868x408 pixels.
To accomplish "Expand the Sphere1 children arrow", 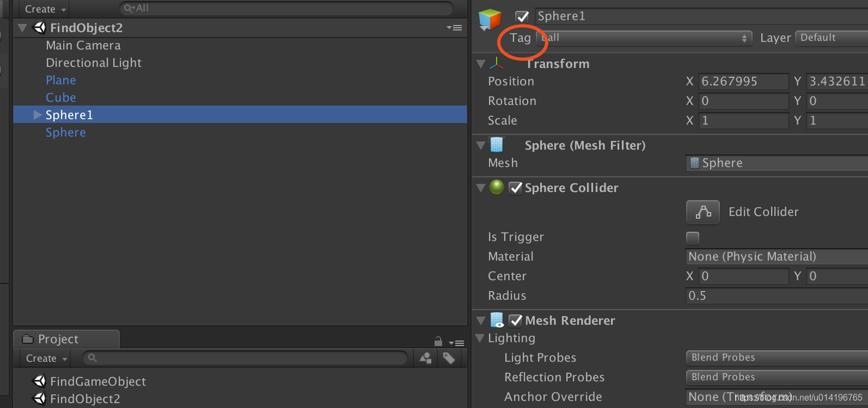I will pos(38,115).
